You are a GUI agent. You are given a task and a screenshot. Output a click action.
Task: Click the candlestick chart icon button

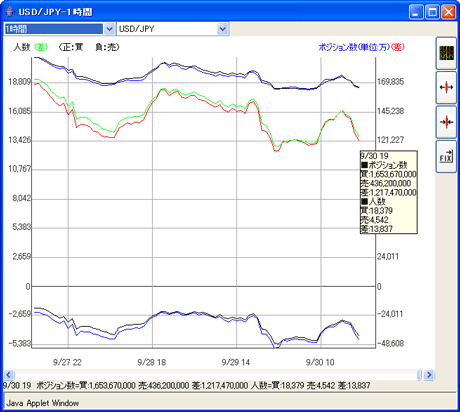(446, 53)
